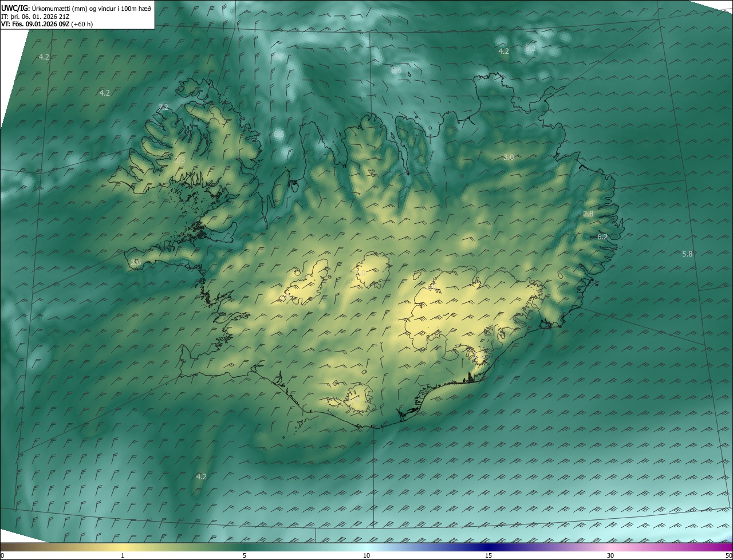
Task: Click the '2.6' value label
Action: (x=136, y=262)
